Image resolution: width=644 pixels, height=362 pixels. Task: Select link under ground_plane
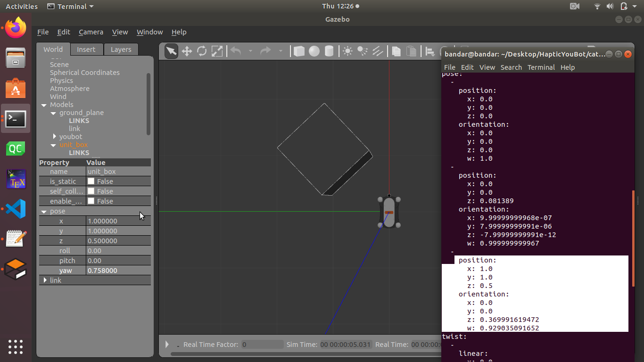point(74,129)
